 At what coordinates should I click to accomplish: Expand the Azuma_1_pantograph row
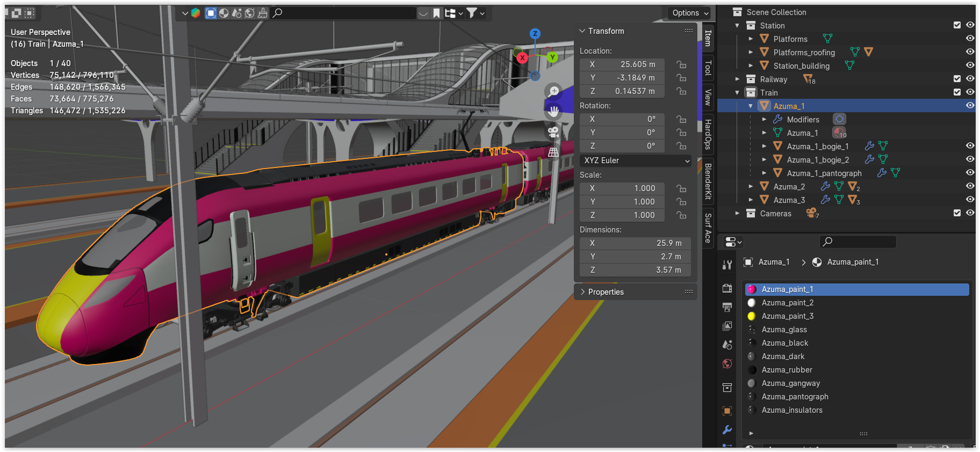tap(764, 173)
